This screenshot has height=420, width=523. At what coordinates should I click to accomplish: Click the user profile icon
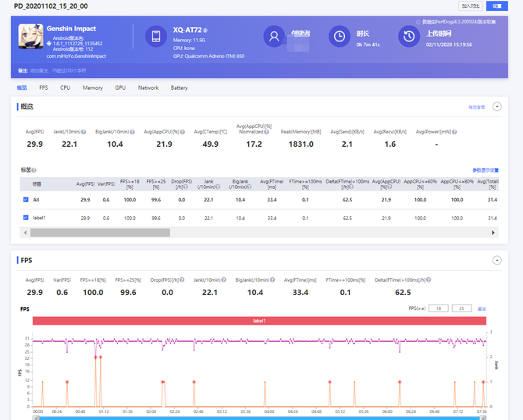point(274,37)
